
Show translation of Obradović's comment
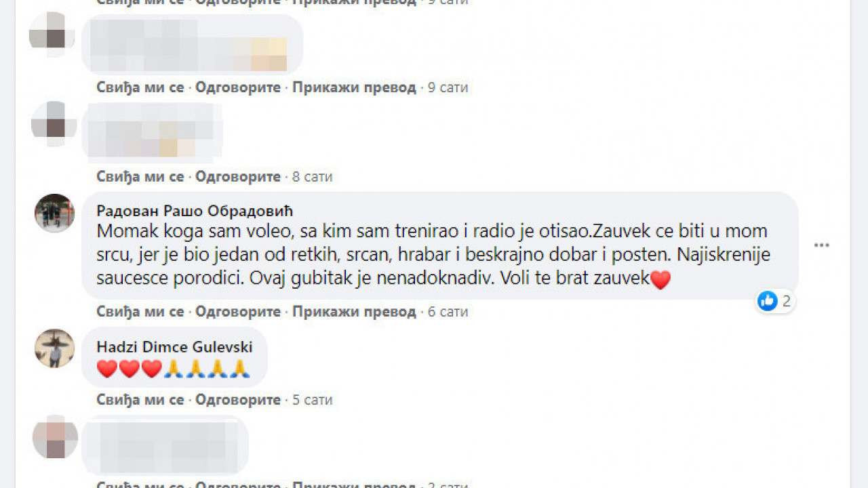pos(354,312)
